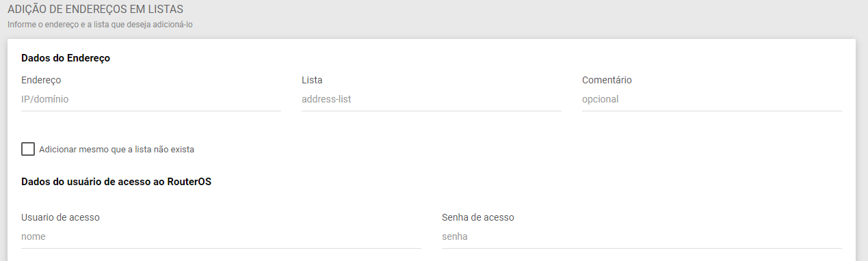The image size is (868, 261).
Task: Click the 'Usuario de acesso' label
Action: (x=60, y=217)
